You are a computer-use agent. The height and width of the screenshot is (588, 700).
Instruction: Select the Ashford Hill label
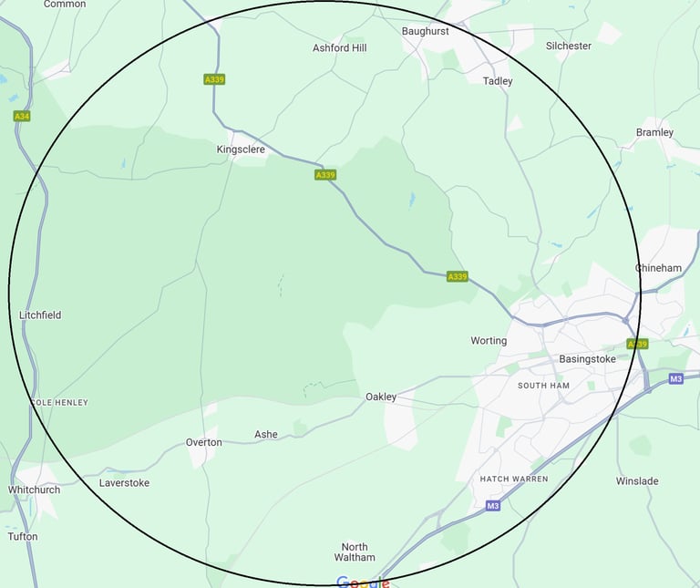click(x=339, y=47)
